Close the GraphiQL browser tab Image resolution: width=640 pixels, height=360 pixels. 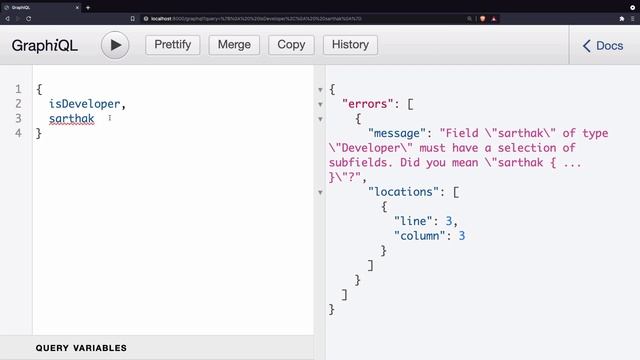pyautogui.click(x=77, y=7)
